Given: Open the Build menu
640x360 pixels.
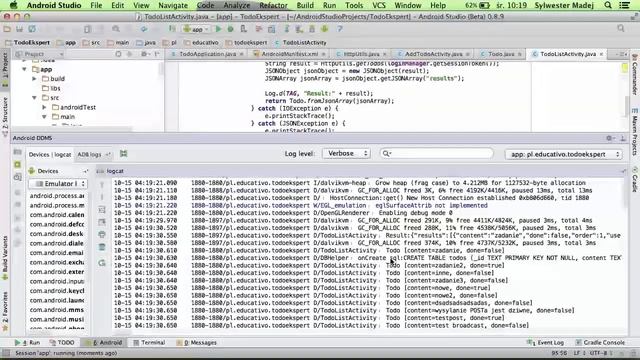Looking at the screenshot, I should tap(305, 5).
